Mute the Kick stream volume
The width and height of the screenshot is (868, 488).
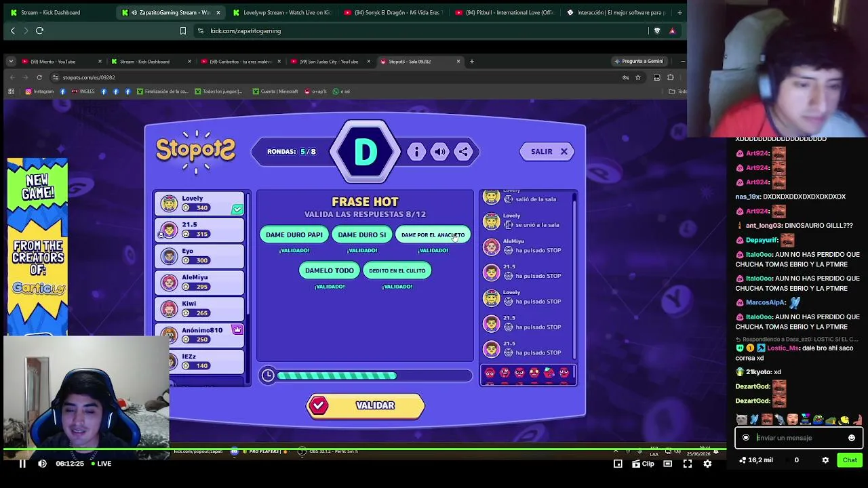coord(42,464)
